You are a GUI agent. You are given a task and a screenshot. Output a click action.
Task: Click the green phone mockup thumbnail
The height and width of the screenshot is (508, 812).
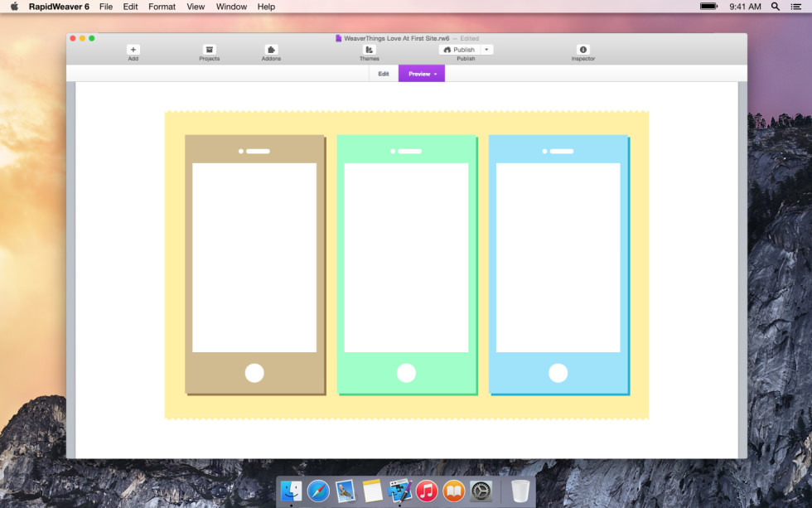[x=407, y=265]
